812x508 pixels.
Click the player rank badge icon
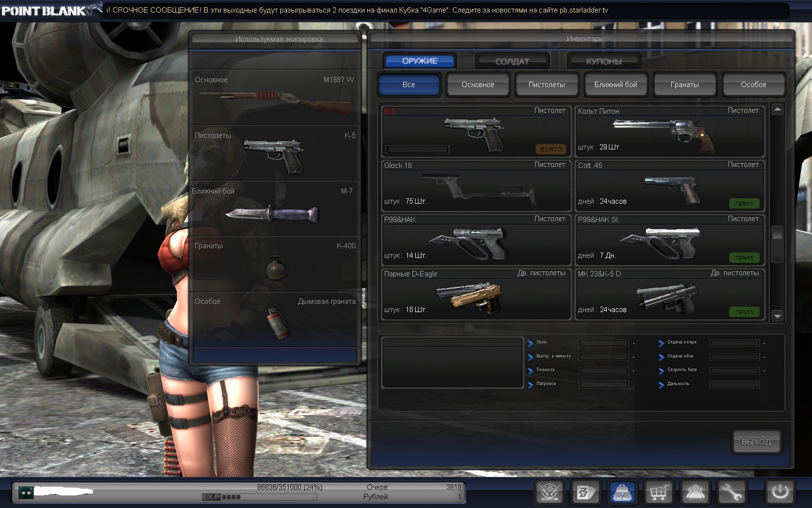tap(26, 493)
